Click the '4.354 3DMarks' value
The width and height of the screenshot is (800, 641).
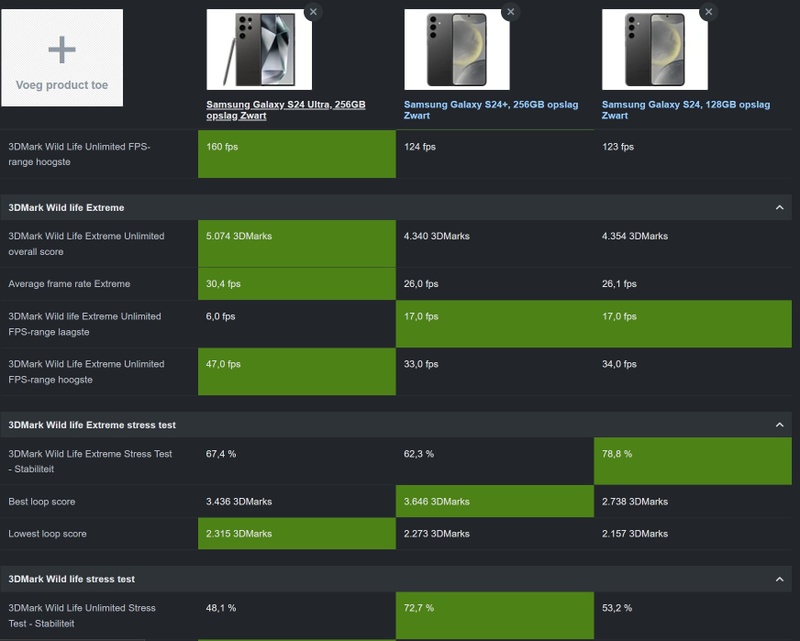635,236
